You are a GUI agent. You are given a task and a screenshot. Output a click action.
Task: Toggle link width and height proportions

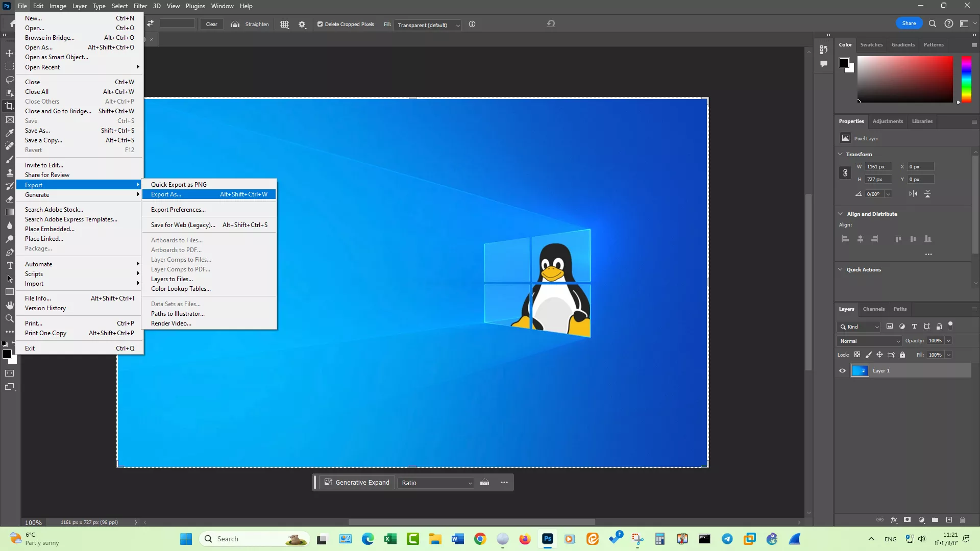845,173
